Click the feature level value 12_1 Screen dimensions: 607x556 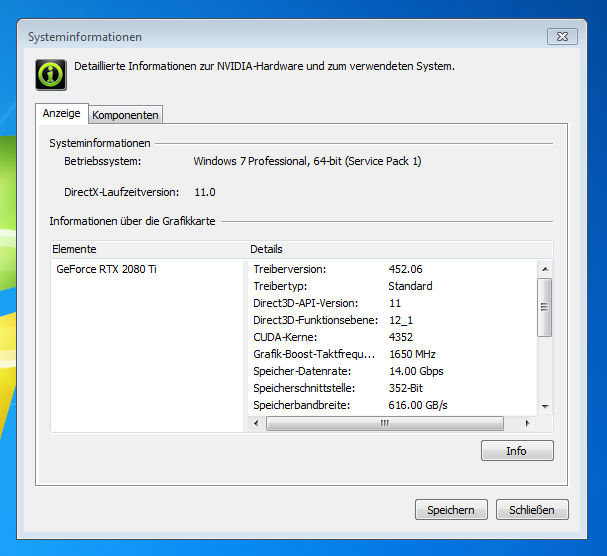(x=401, y=321)
